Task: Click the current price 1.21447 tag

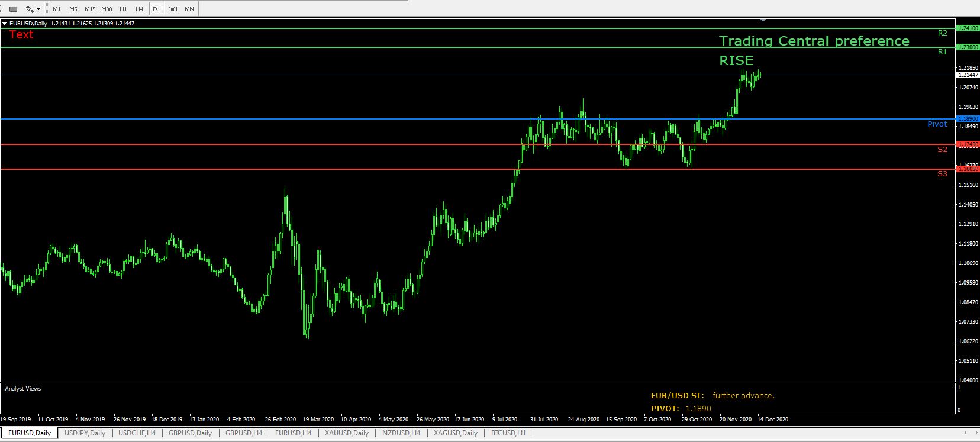Action: (968, 75)
